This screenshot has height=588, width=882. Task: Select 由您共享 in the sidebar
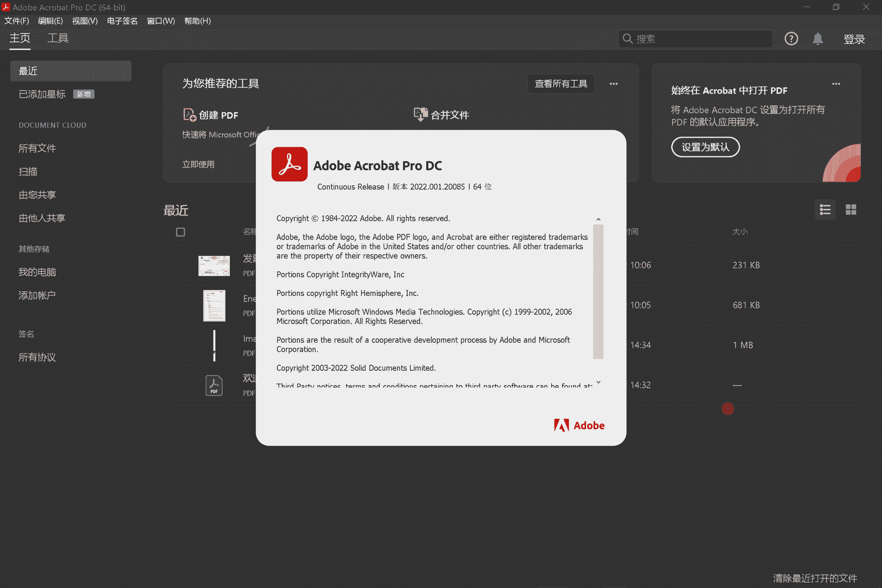click(x=37, y=195)
